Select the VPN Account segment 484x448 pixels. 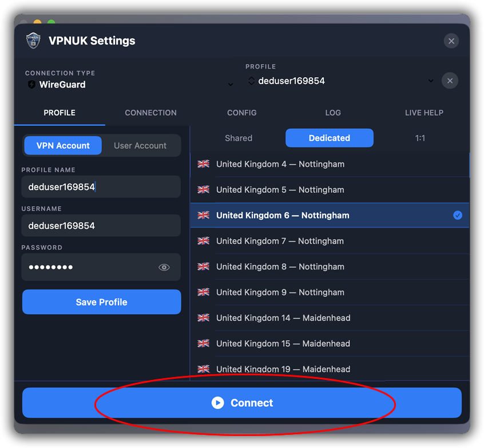click(x=63, y=146)
